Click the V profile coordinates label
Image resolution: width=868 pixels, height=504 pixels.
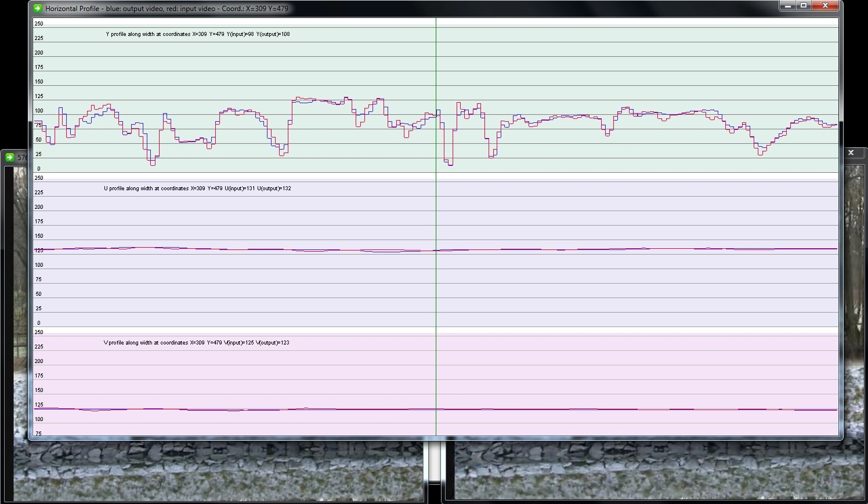196,343
